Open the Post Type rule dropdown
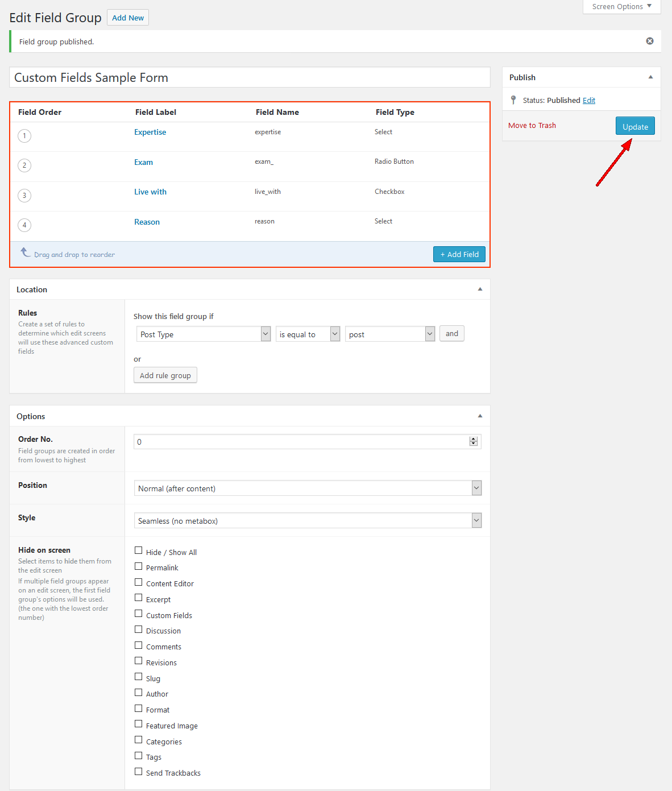This screenshot has height=791, width=672. [x=203, y=334]
